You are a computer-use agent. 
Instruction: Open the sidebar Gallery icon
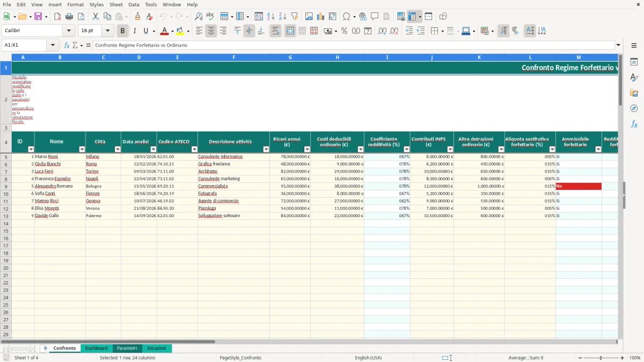coord(634,93)
